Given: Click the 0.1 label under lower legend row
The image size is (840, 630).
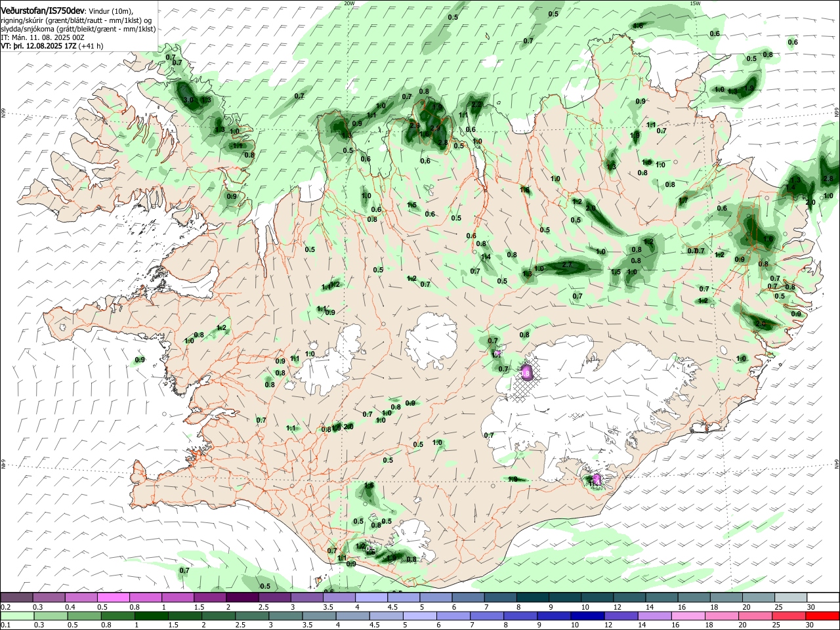Looking at the screenshot, I should point(6,625).
